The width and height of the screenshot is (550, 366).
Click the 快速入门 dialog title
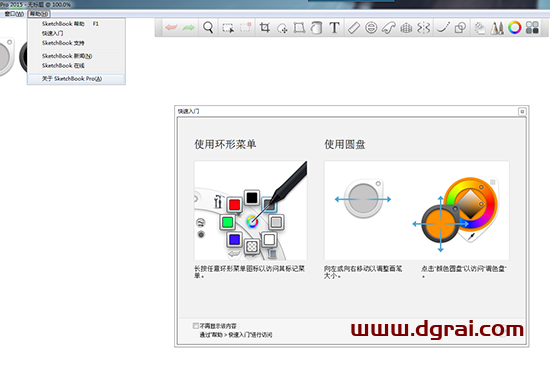click(188, 111)
